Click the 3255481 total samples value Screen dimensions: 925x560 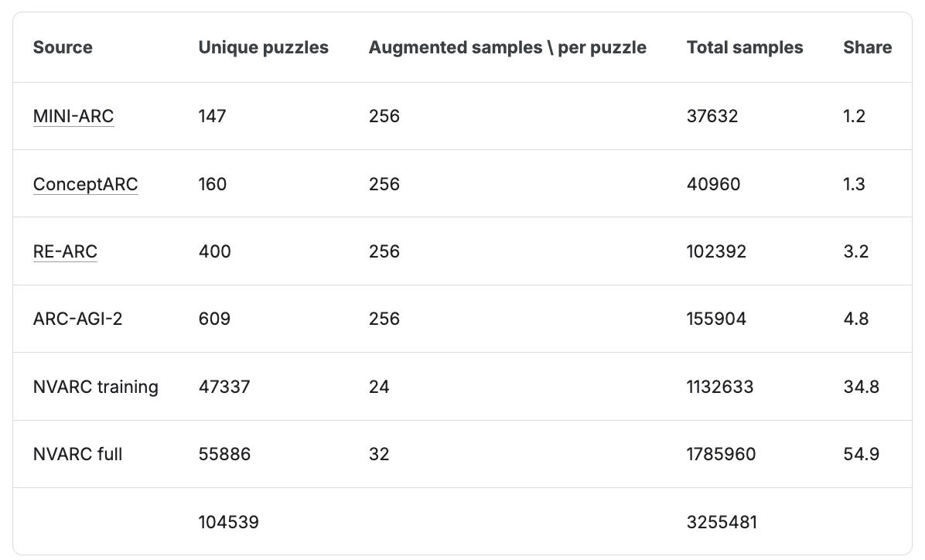tap(722, 522)
